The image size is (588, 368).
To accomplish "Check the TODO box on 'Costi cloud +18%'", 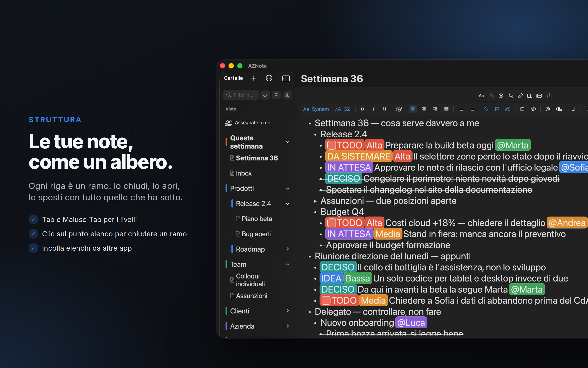I will pyautogui.click(x=332, y=223).
